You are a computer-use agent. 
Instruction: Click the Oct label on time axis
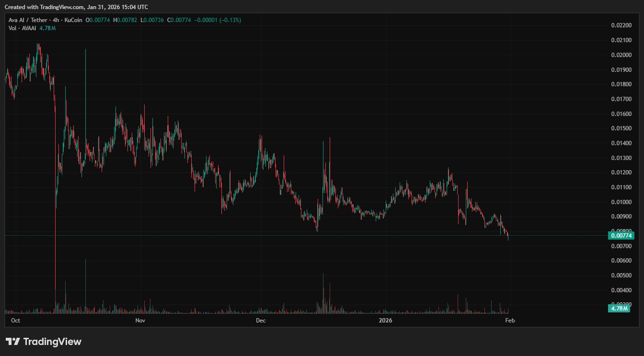click(x=15, y=320)
